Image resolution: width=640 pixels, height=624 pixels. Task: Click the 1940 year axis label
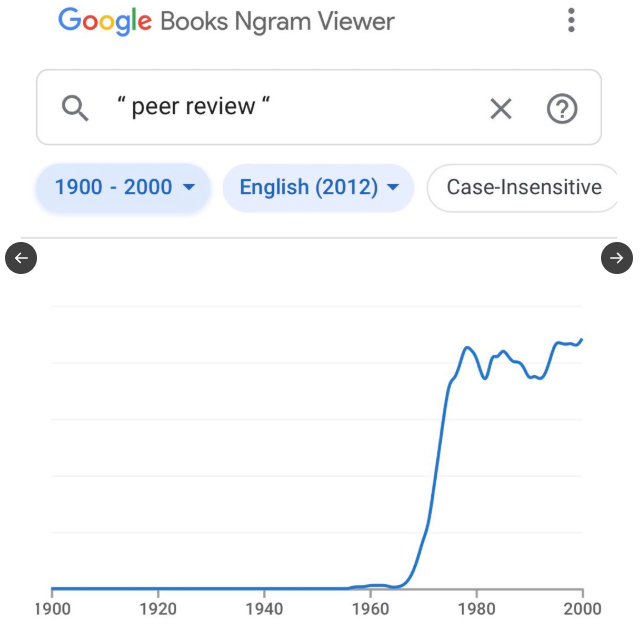tap(264, 608)
